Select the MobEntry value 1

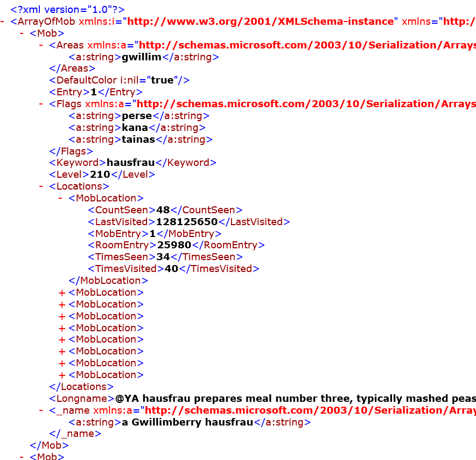pyautogui.click(x=152, y=234)
